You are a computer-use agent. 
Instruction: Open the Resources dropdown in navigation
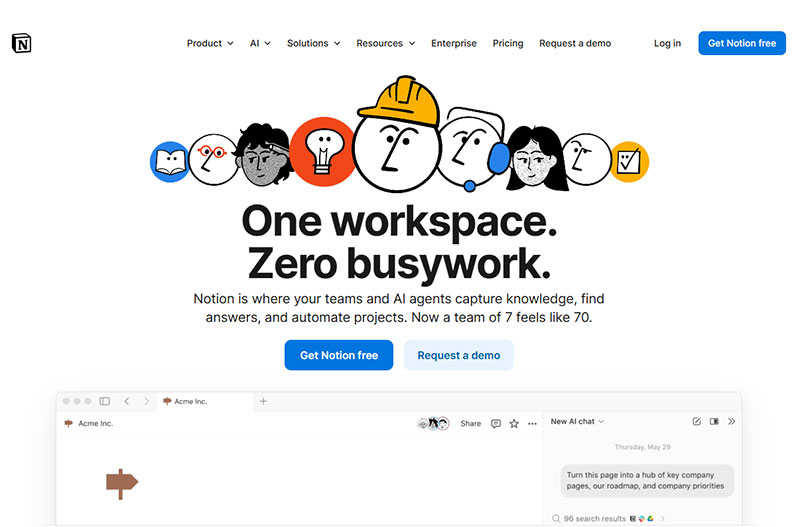pos(385,43)
